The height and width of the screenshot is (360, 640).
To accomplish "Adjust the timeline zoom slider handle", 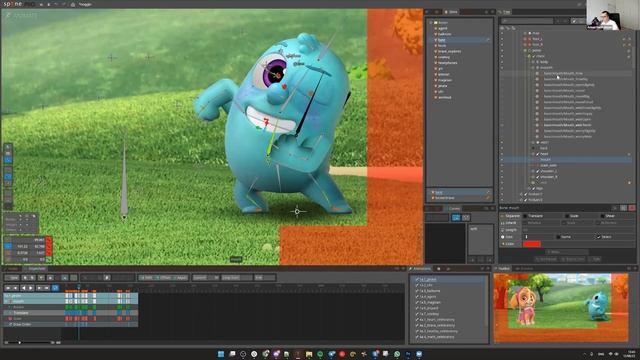I will [19, 342].
